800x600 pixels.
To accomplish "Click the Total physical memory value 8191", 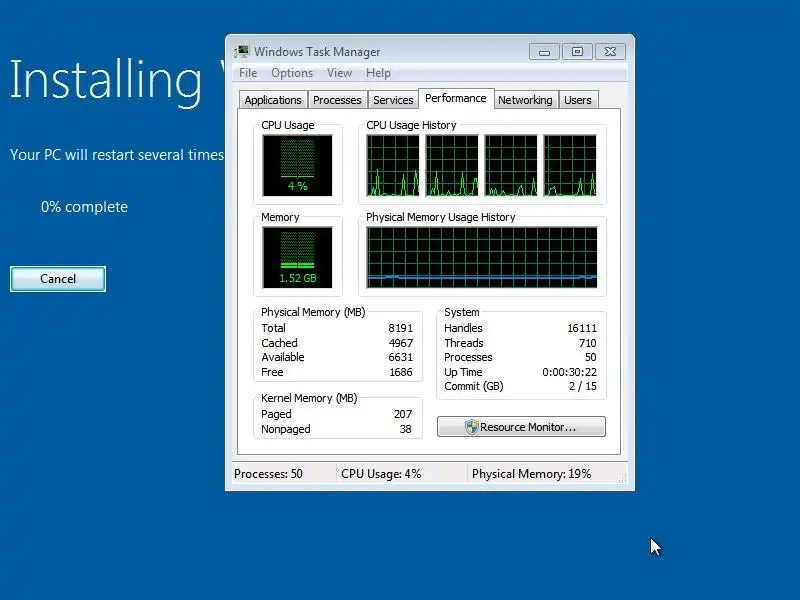I will pyautogui.click(x=400, y=328).
